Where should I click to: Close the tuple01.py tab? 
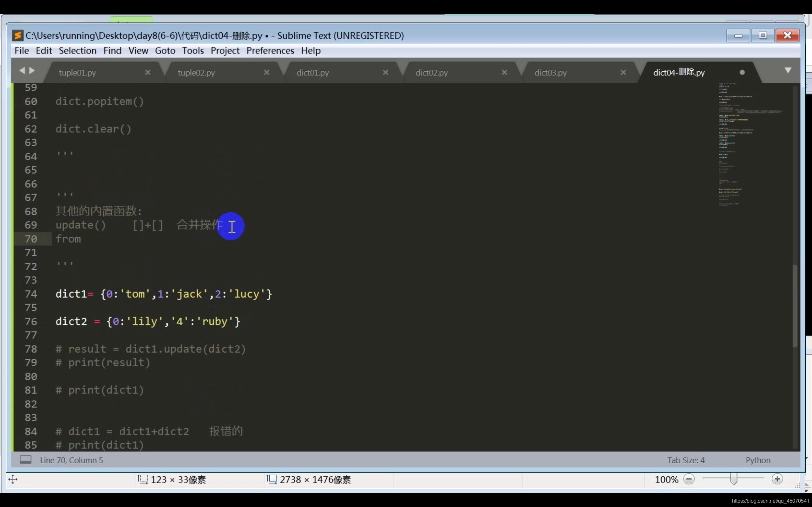pos(147,73)
